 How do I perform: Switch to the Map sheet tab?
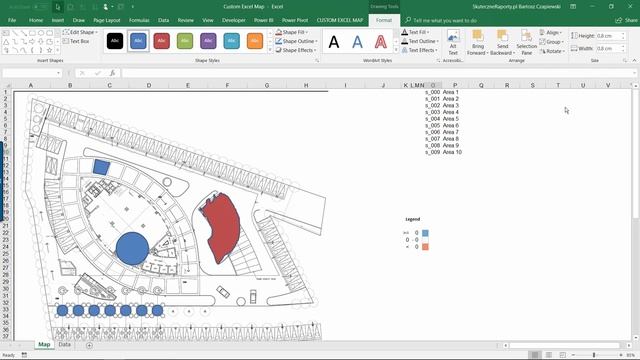pos(44,345)
